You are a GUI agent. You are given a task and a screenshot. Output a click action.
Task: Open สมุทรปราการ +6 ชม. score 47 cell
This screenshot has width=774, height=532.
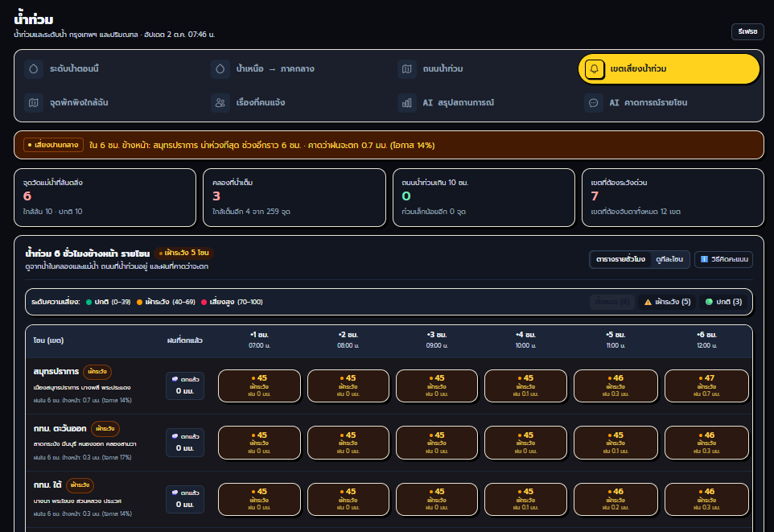click(x=706, y=386)
